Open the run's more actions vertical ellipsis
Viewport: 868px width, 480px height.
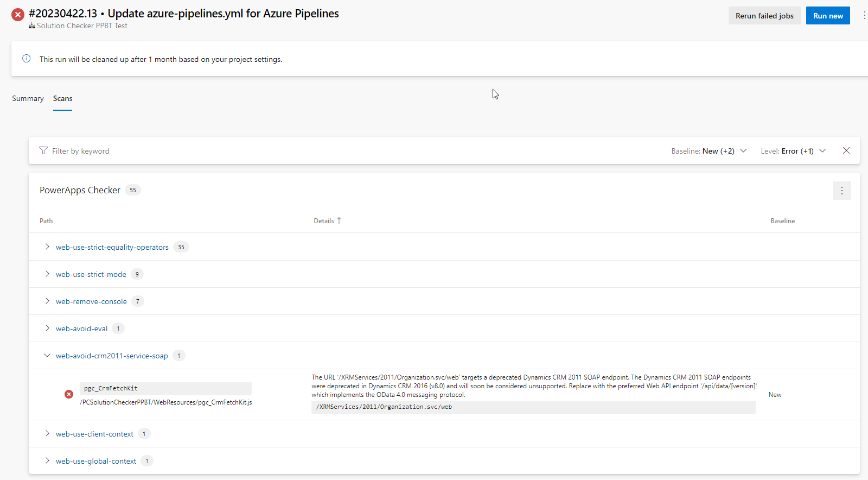864,16
